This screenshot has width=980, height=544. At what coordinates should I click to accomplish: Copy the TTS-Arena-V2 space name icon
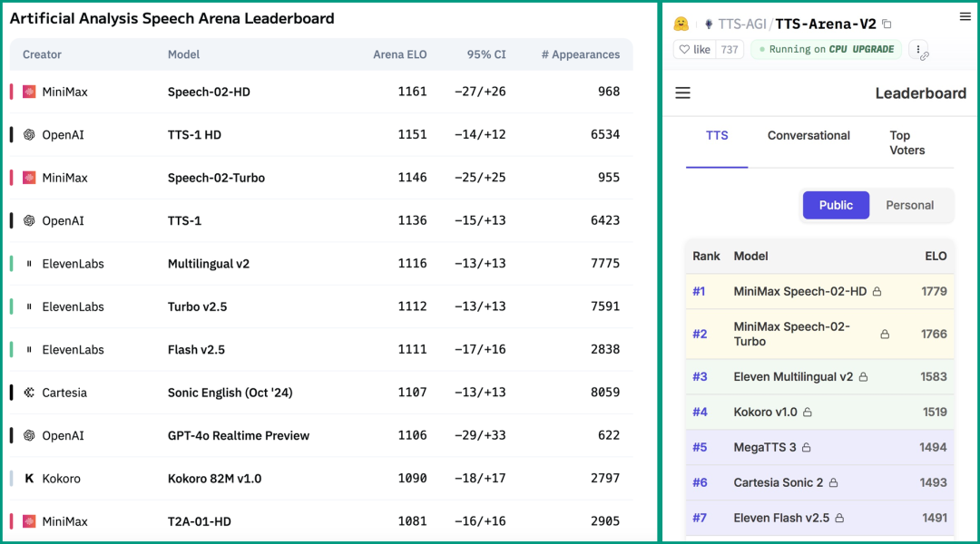tap(887, 24)
